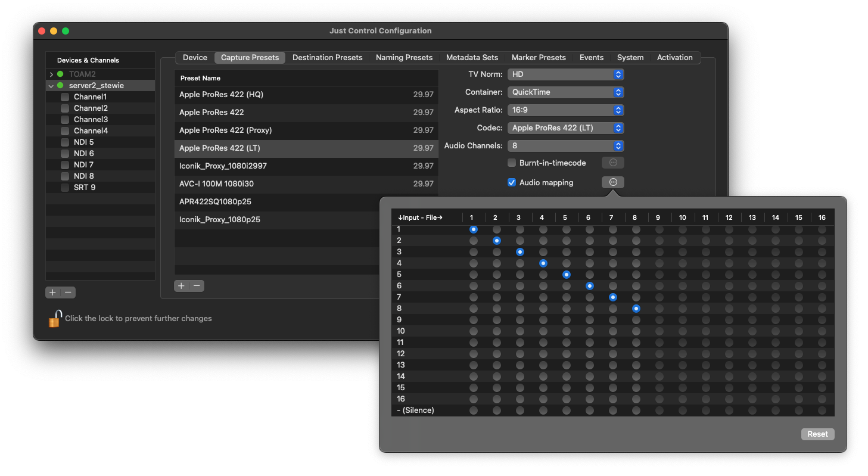Screen dimensions: 868x476
Task: Remove selected preset with minus button
Action: point(197,286)
